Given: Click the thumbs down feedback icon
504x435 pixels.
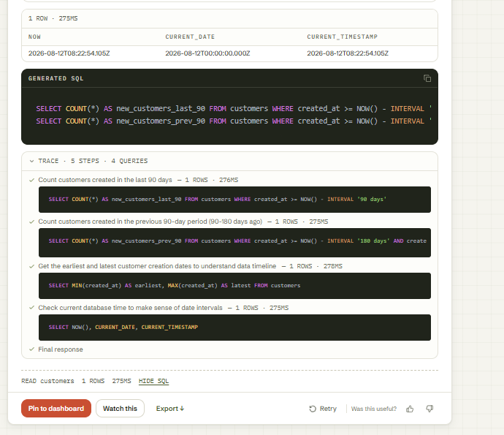Looking at the screenshot, I should (x=429, y=409).
